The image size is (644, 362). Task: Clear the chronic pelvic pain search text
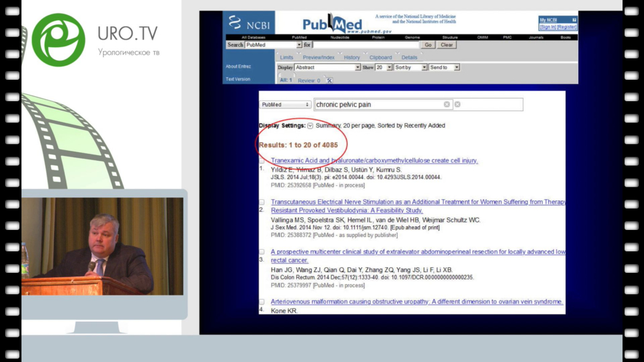click(447, 104)
